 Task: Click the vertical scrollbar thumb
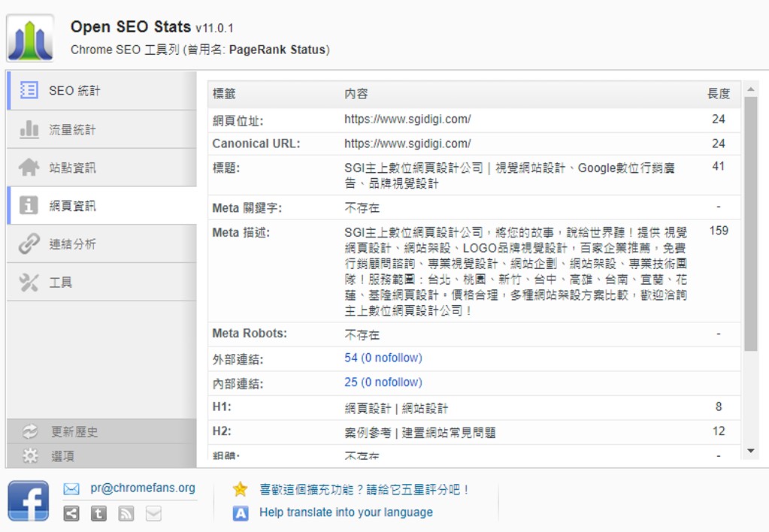coord(750,224)
